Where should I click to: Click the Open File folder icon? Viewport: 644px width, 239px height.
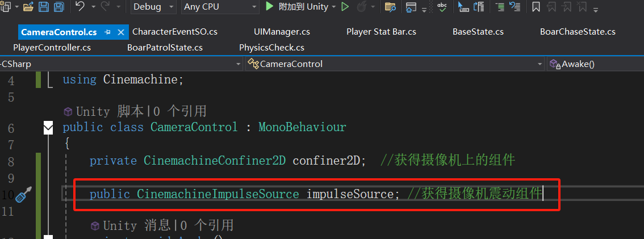click(x=28, y=7)
